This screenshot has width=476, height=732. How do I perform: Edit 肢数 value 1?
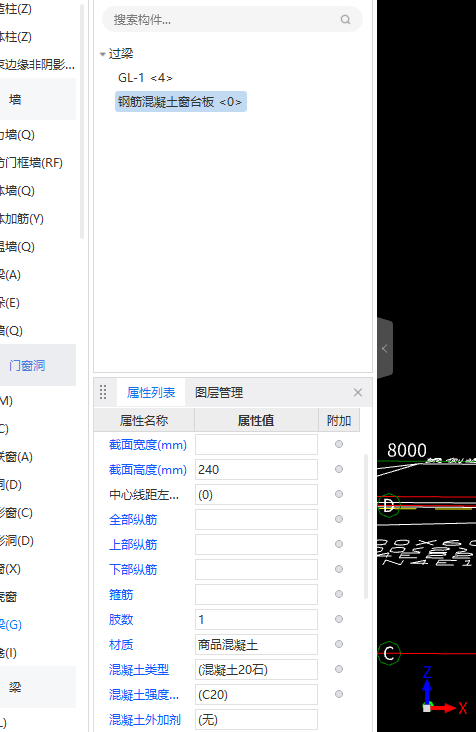click(x=256, y=619)
